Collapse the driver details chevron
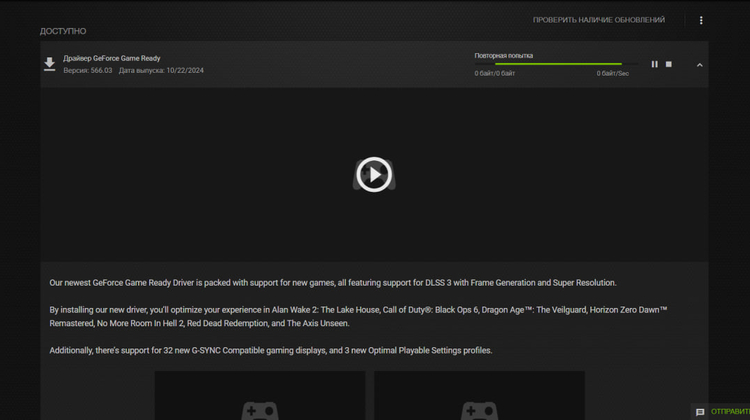The width and height of the screenshot is (750, 420). coord(699,65)
